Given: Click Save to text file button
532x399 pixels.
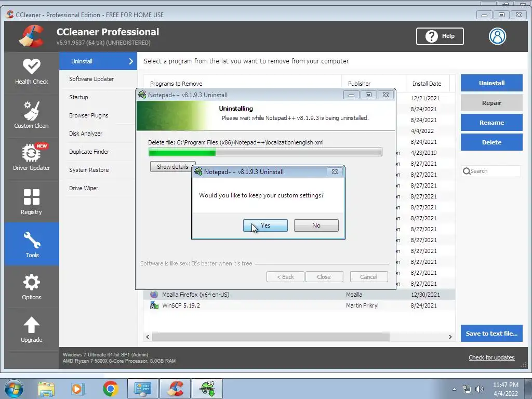Looking at the screenshot, I should (491, 333).
